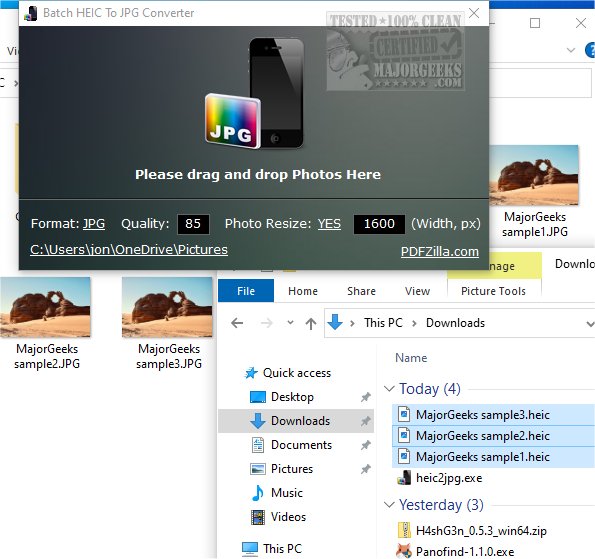Collapse the Yesterday (3) group
The height and width of the screenshot is (559, 595).
pyautogui.click(x=389, y=505)
